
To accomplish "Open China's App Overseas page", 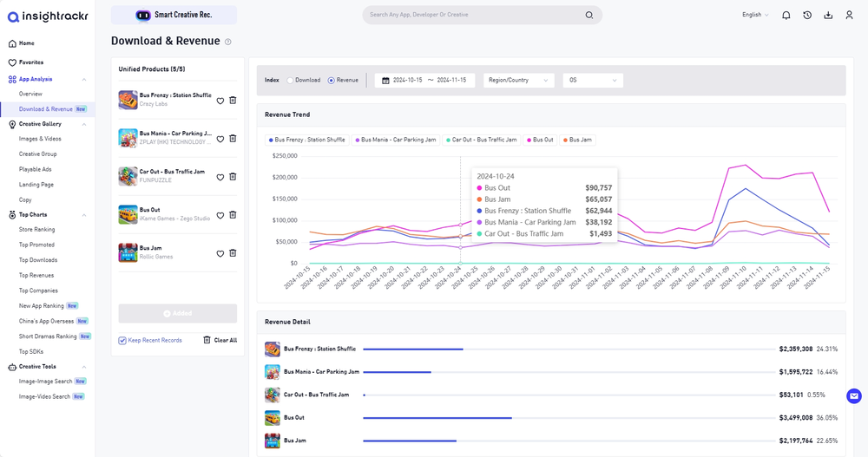I will [48, 322].
